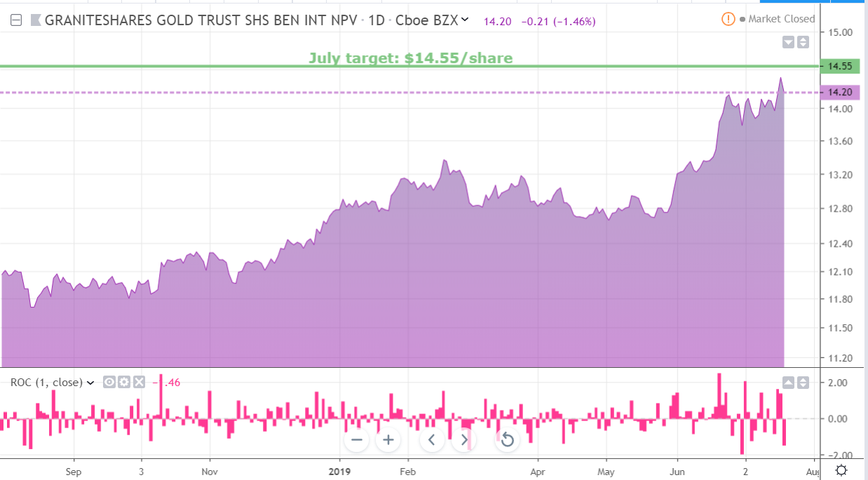Click the Market Closed status label

point(781,19)
